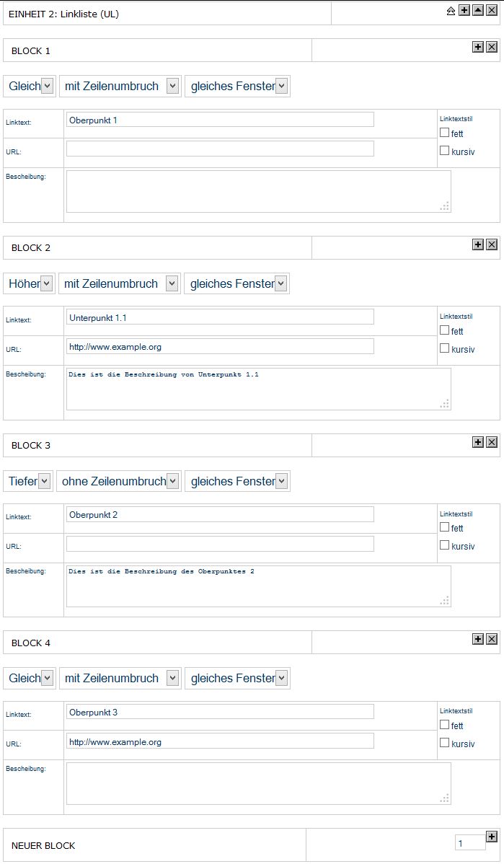The width and height of the screenshot is (504, 864).
Task: Click the plus icon in the Block 3 header
Action: click(x=478, y=442)
